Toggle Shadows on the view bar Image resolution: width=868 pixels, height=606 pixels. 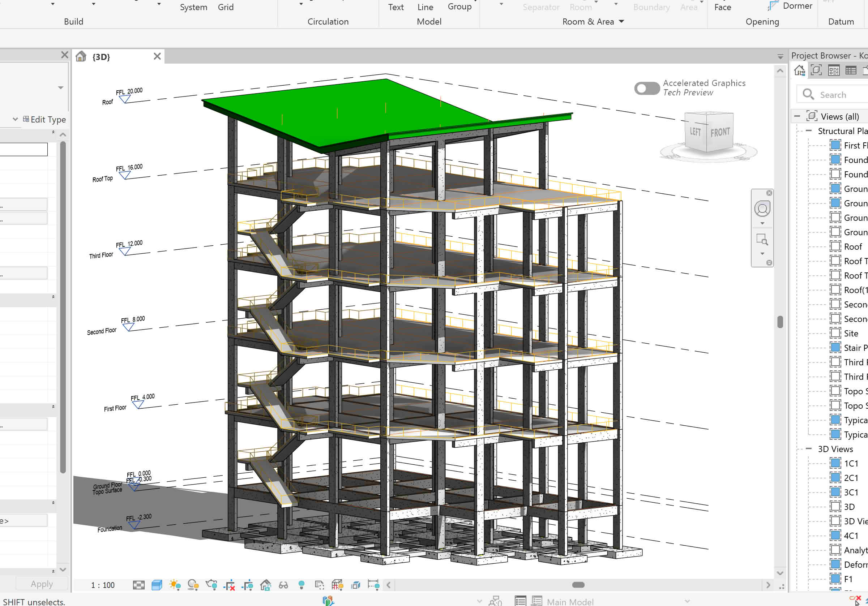point(193,585)
